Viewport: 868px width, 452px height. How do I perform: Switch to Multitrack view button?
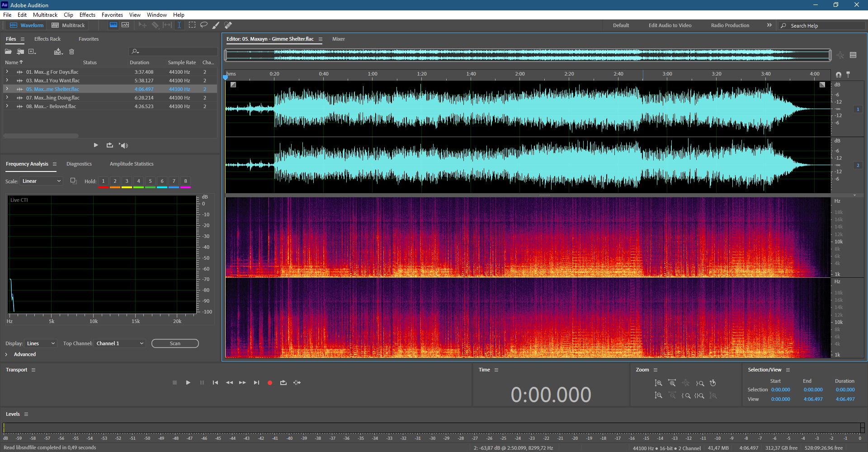[68, 25]
